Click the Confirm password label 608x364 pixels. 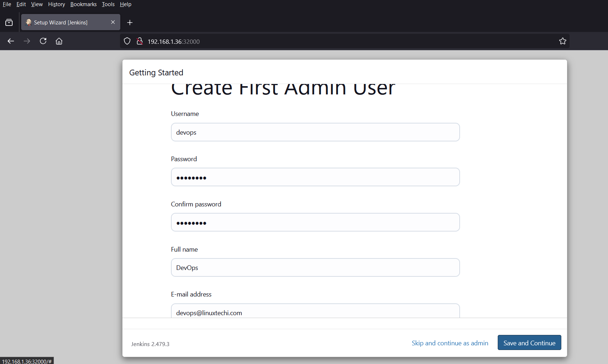[196, 204]
